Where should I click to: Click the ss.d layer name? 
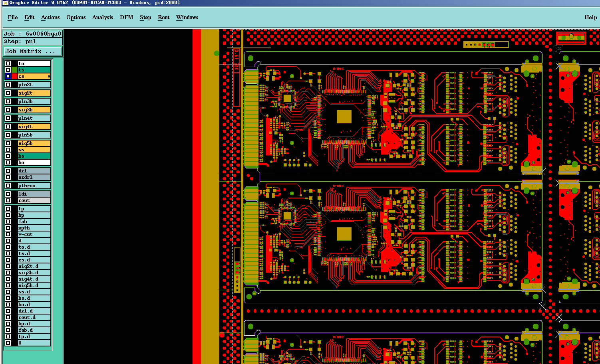(x=34, y=292)
